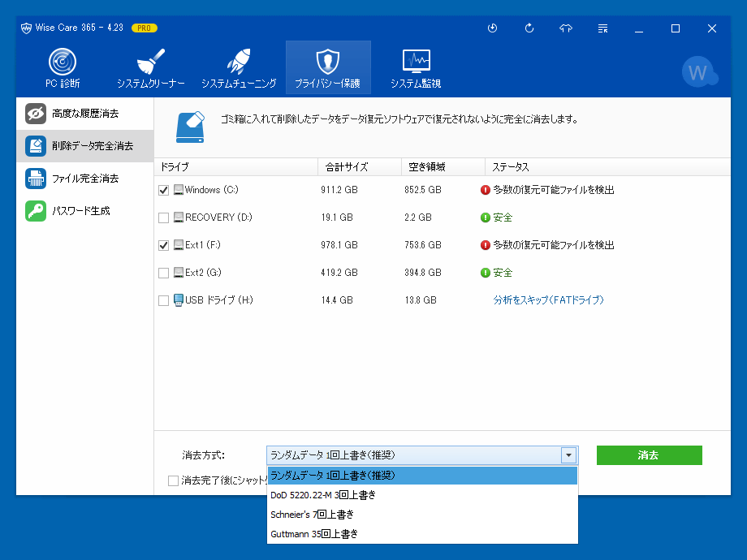The image size is (747, 560).
Task: Open システムクリーナー broom icon
Action: 150,67
